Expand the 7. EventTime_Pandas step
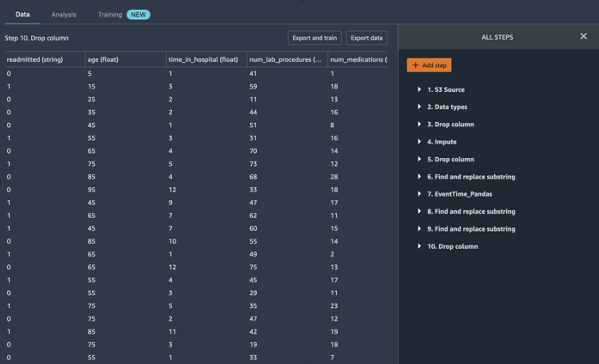This screenshot has width=599, height=364. [x=419, y=194]
